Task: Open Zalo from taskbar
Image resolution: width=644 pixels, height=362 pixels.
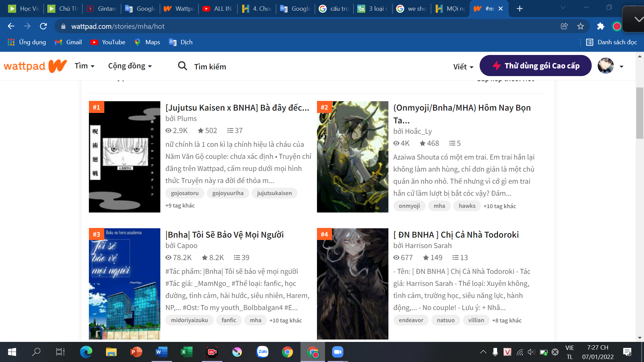Action: [x=262, y=352]
